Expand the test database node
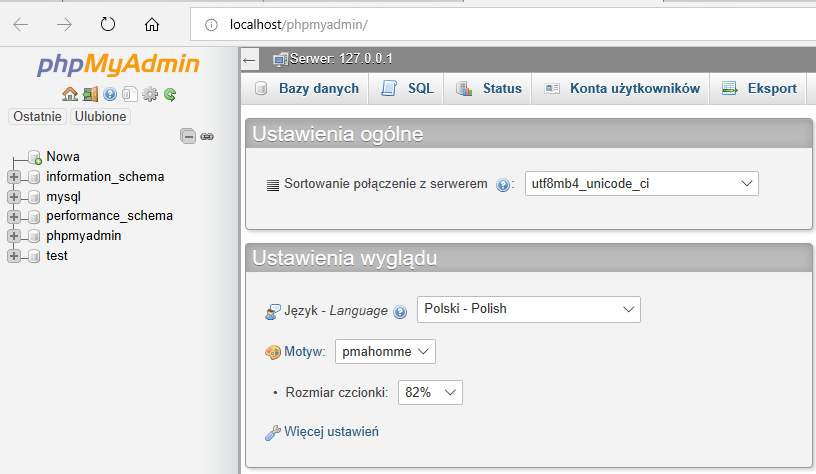This screenshot has width=816, height=474. click(x=14, y=255)
